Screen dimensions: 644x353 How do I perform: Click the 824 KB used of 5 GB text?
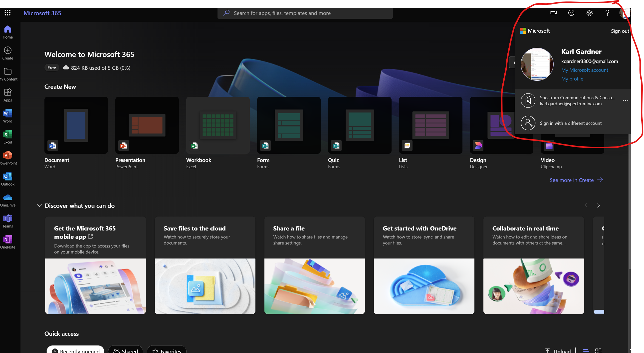pos(100,68)
